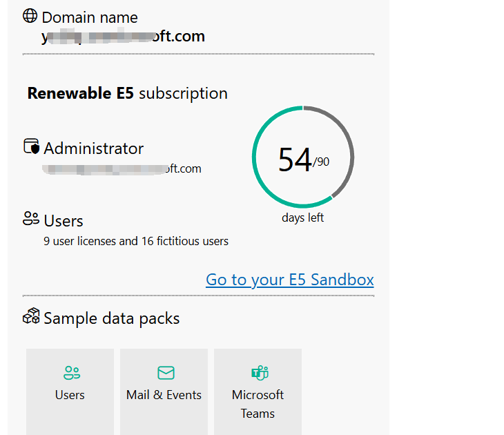Click the 'Renewable E5 subscription' heading

click(128, 93)
